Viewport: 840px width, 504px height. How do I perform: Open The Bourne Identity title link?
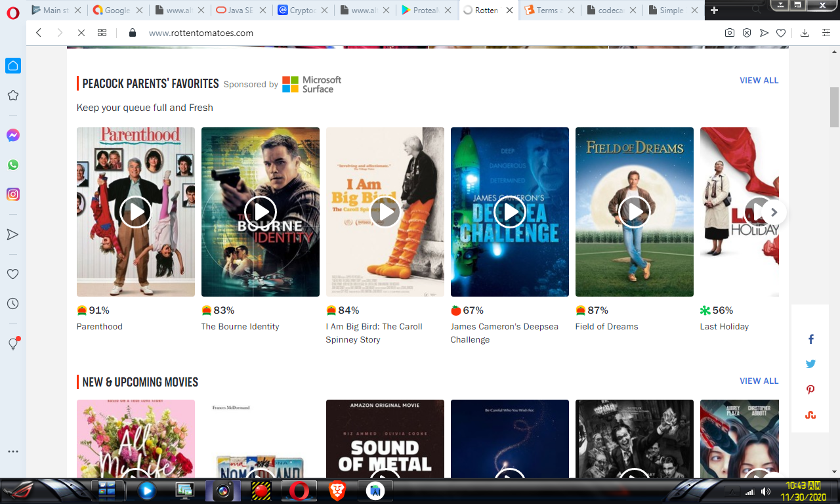(x=240, y=327)
